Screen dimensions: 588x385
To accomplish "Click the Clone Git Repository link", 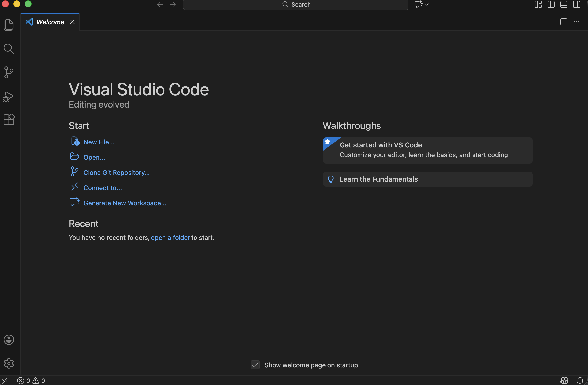I will tap(116, 172).
